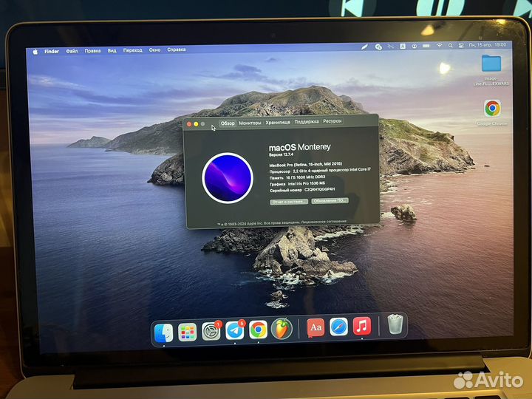Open Launchpad from the Dock
Screen dimensions: 532x399
point(187,332)
